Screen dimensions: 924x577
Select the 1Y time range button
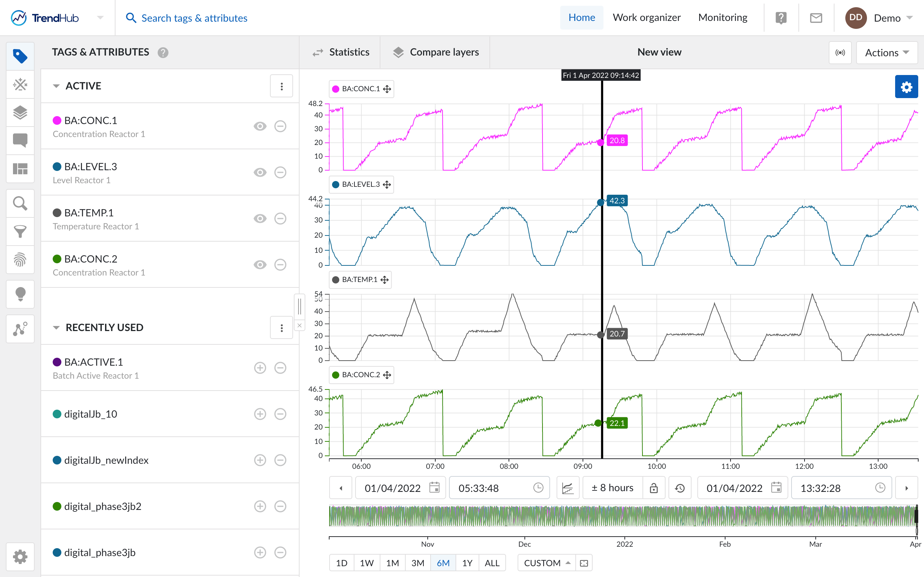coord(467,563)
